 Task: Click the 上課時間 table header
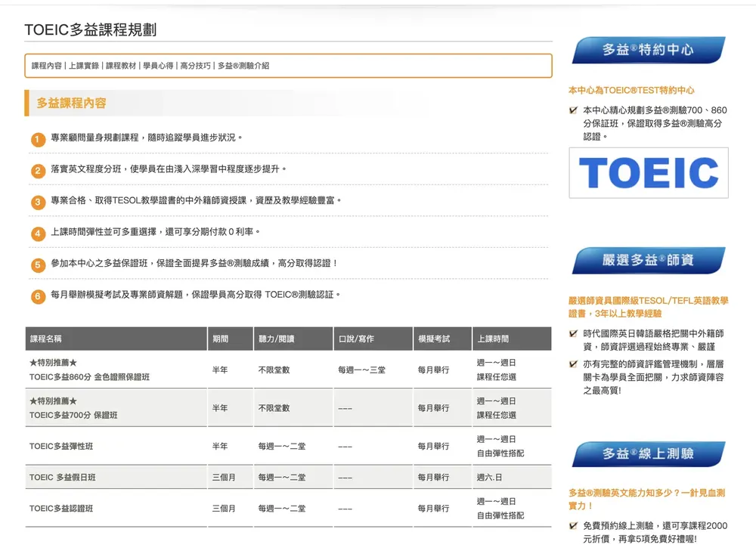[x=512, y=339]
